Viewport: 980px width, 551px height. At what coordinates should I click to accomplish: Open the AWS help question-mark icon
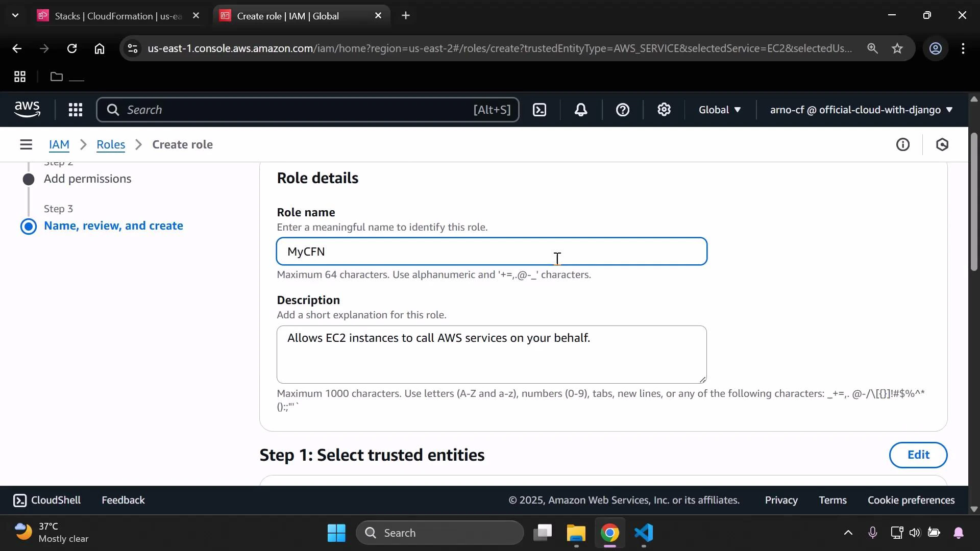623,110
